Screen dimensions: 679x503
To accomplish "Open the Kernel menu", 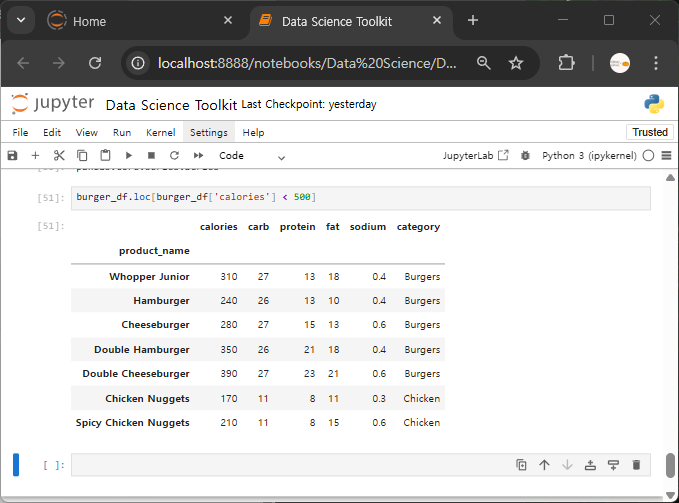I will (161, 132).
